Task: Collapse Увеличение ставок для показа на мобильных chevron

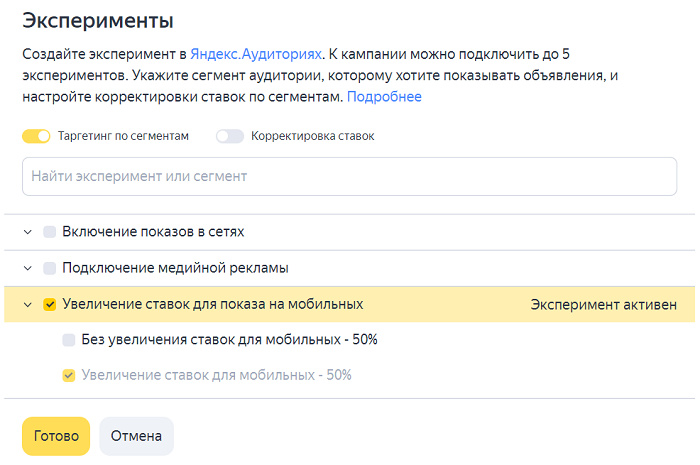Action: [x=28, y=305]
